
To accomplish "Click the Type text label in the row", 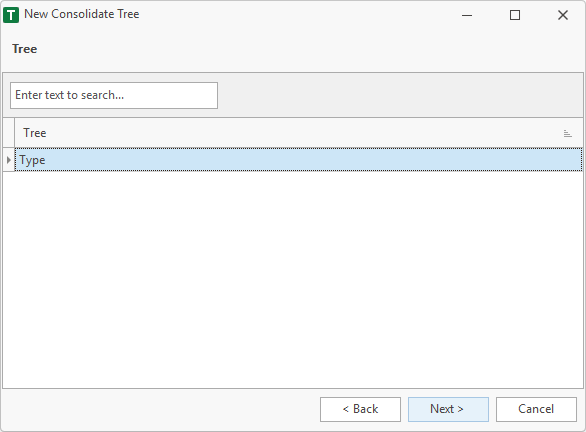I will tap(33, 160).
